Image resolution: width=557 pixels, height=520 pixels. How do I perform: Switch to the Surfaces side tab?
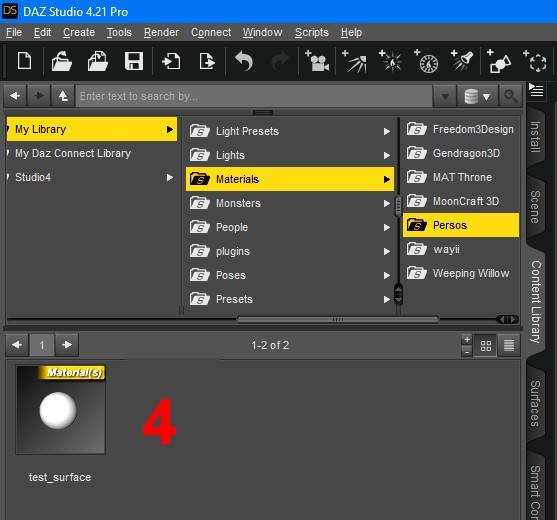(535, 403)
